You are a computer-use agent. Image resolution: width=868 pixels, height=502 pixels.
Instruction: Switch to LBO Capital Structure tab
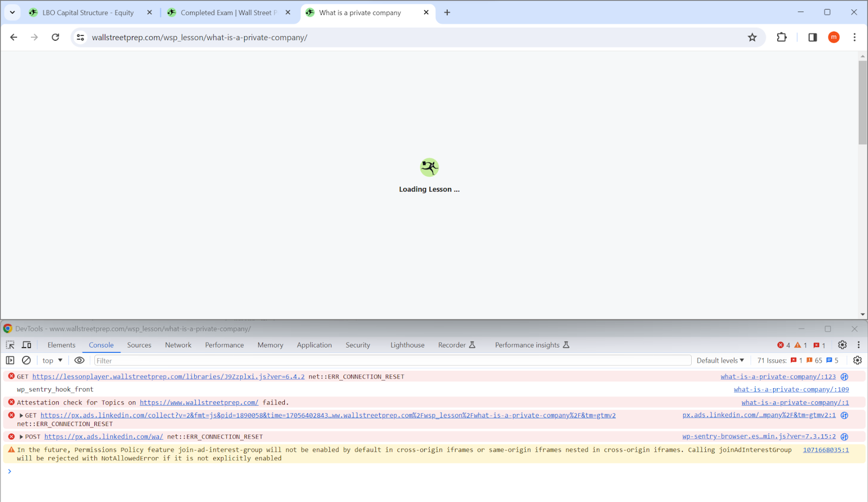(x=88, y=12)
